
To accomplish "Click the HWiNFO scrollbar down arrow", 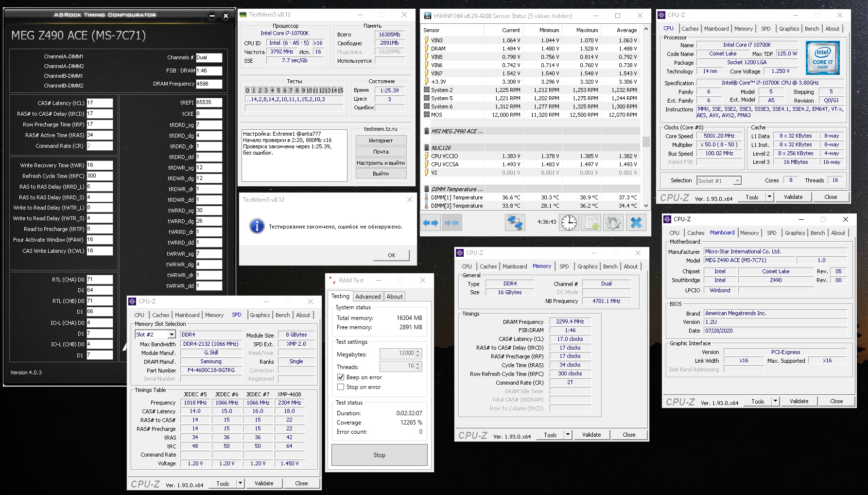I will click(x=646, y=206).
